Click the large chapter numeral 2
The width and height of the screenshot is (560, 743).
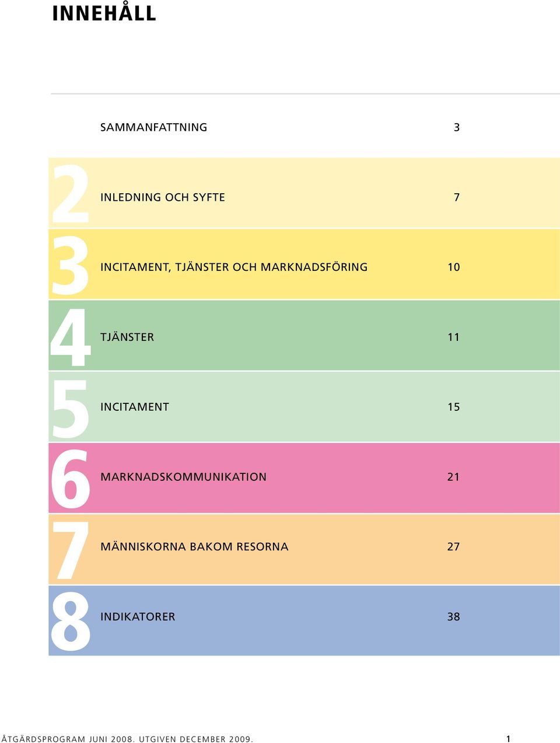70,194
